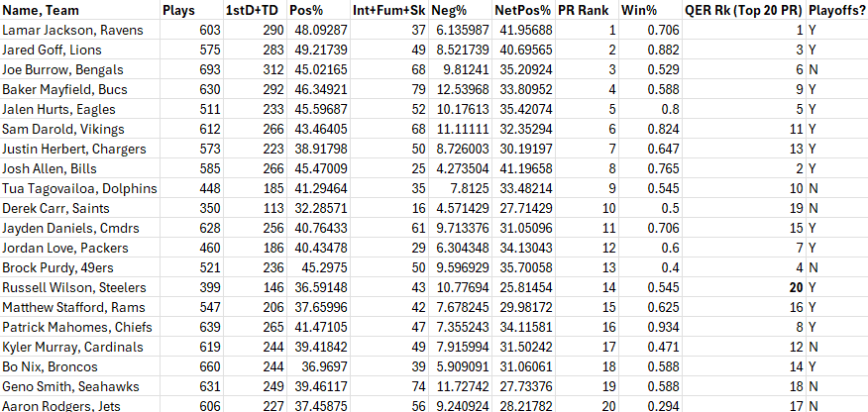Click the Tua Tagovailoa, Dolphins cell
The height and width of the screenshot is (412, 868).
(80, 188)
